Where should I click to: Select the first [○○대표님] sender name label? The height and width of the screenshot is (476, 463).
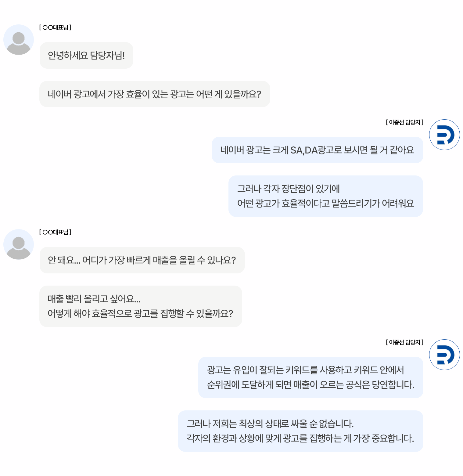[55, 27]
